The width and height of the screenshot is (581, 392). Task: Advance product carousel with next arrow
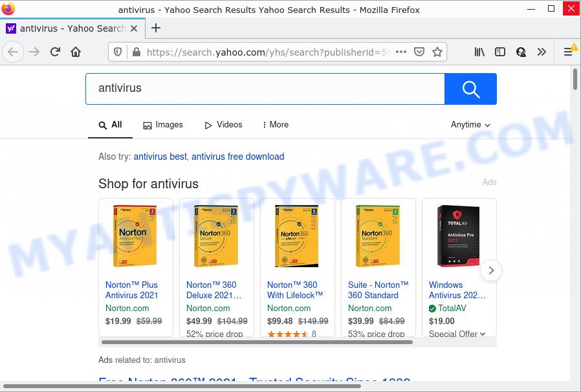(x=491, y=270)
